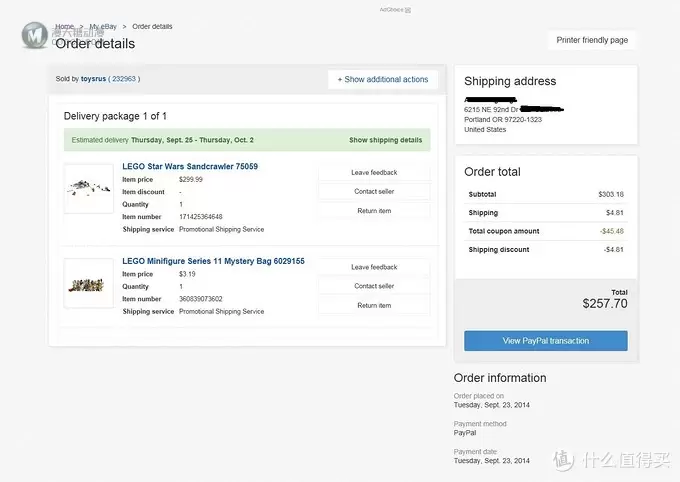Select item price $299.99
The image size is (680, 482).
191,179
